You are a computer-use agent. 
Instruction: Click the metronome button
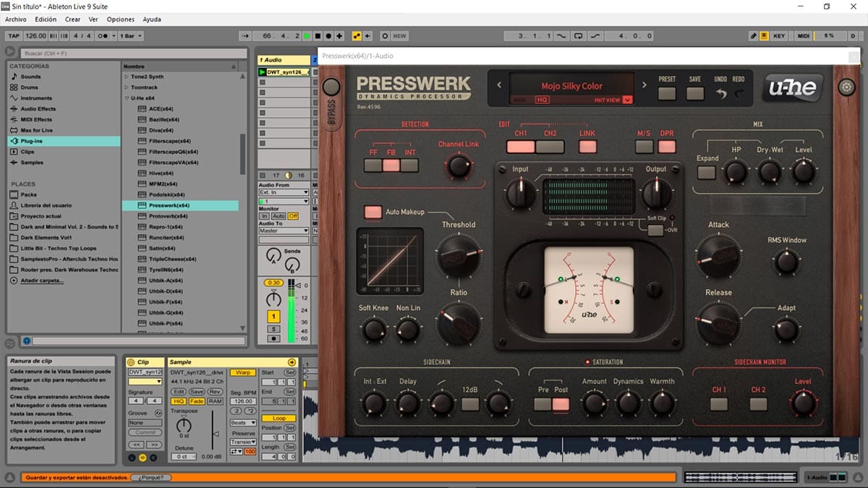106,35
